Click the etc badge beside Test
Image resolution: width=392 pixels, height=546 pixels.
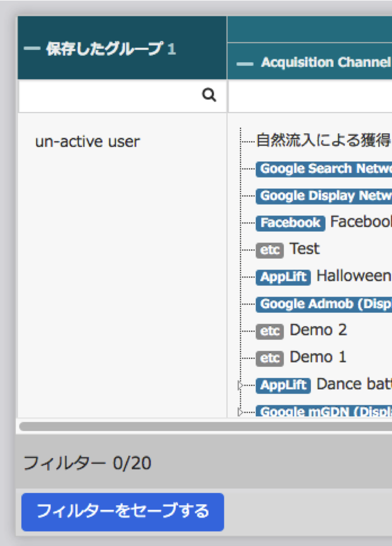[270, 250]
